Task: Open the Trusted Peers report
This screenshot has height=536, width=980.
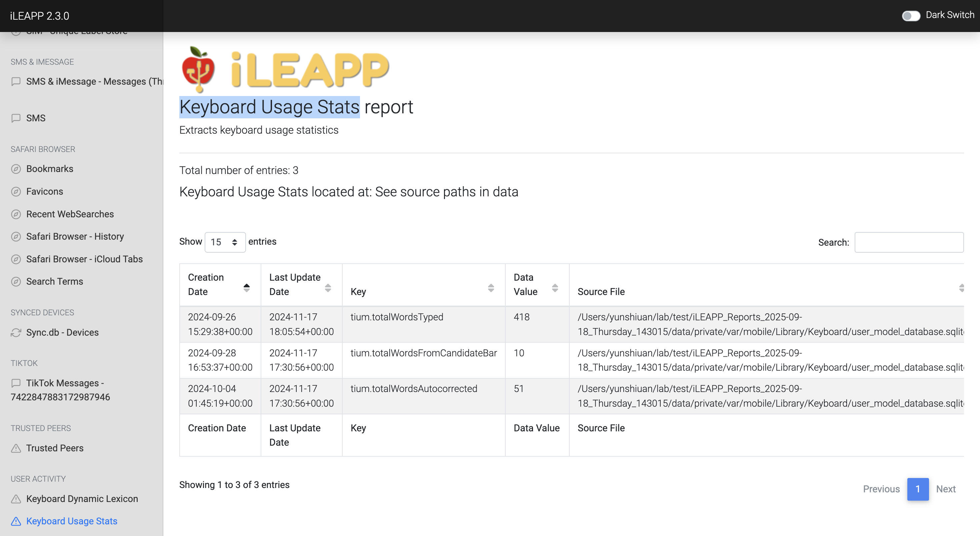Action: (x=55, y=448)
